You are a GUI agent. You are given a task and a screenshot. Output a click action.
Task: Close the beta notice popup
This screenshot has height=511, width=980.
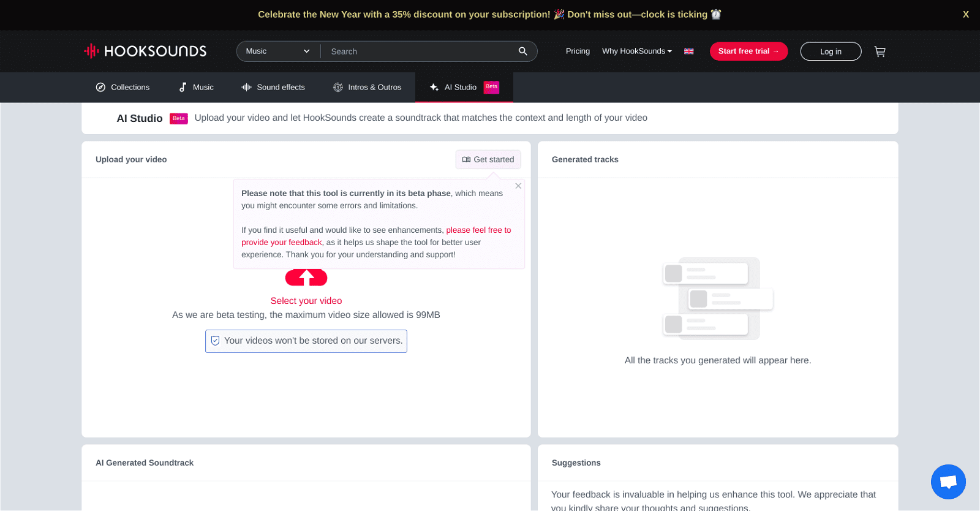point(518,186)
